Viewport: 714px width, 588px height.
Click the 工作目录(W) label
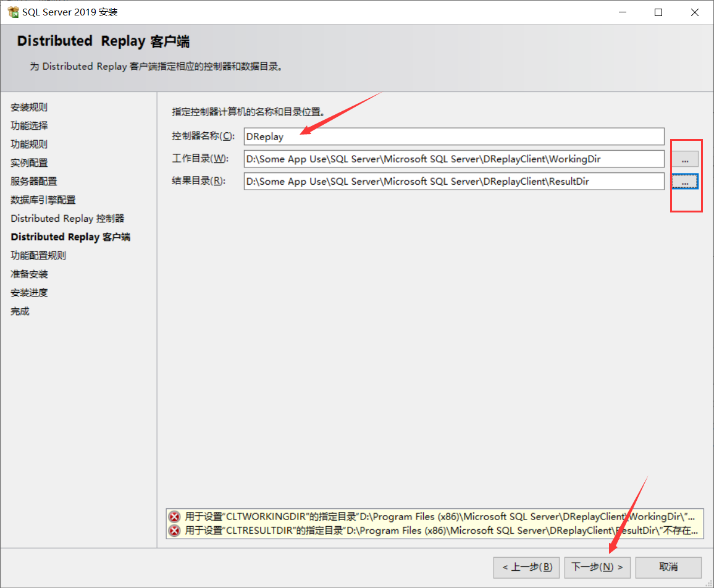pyautogui.click(x=200, y=159)
